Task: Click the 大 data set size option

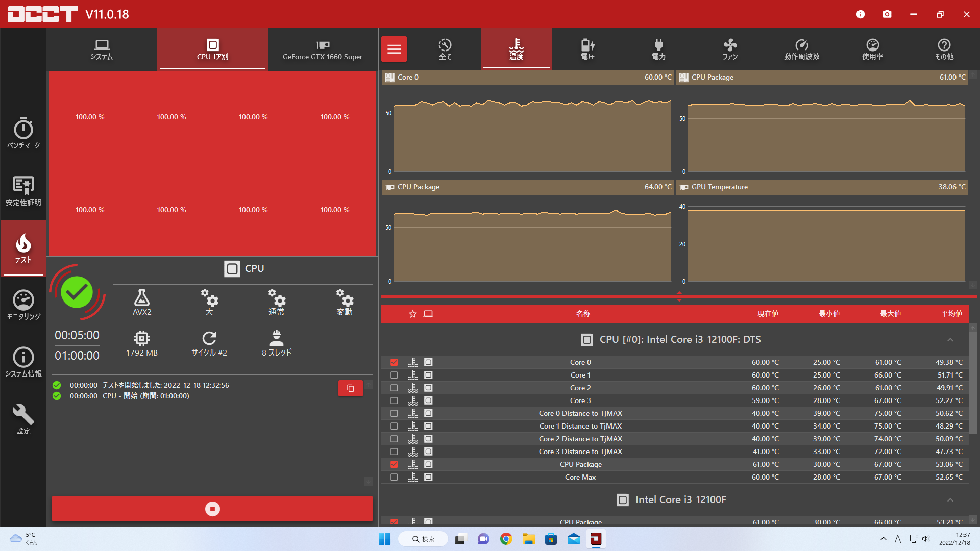Action: (209, 303)
